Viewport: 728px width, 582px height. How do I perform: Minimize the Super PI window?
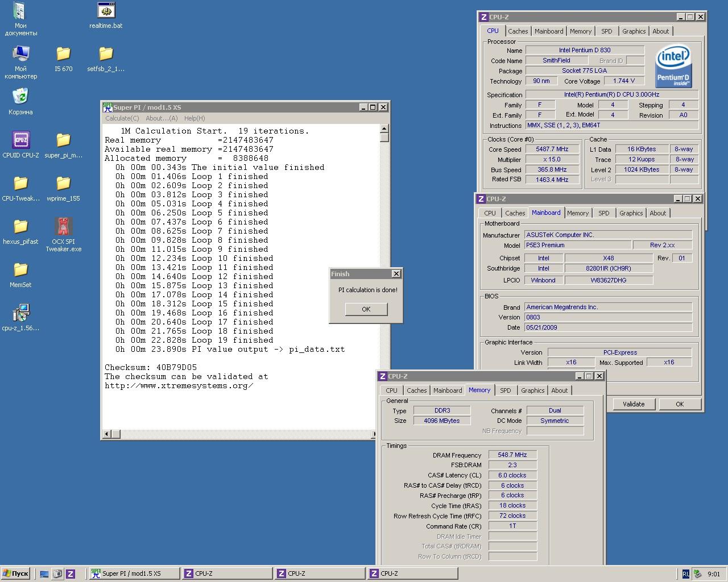point(363,107)
